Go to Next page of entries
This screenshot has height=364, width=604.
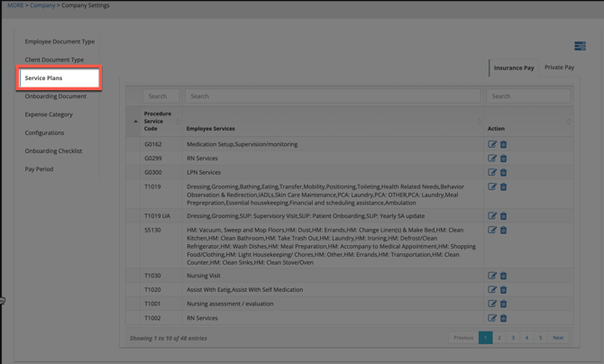(x=558, y=338)
